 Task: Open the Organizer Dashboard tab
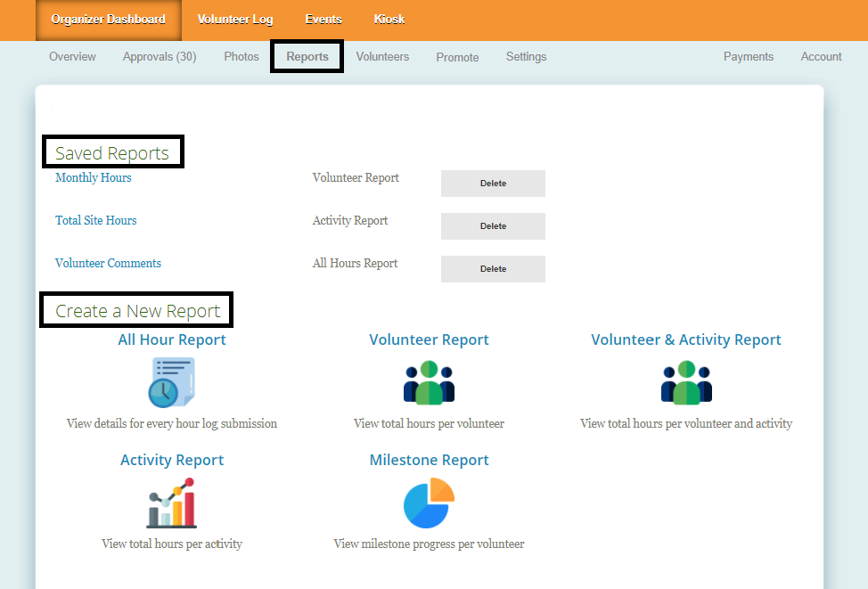pyautogui.click(x=108, y=20)
